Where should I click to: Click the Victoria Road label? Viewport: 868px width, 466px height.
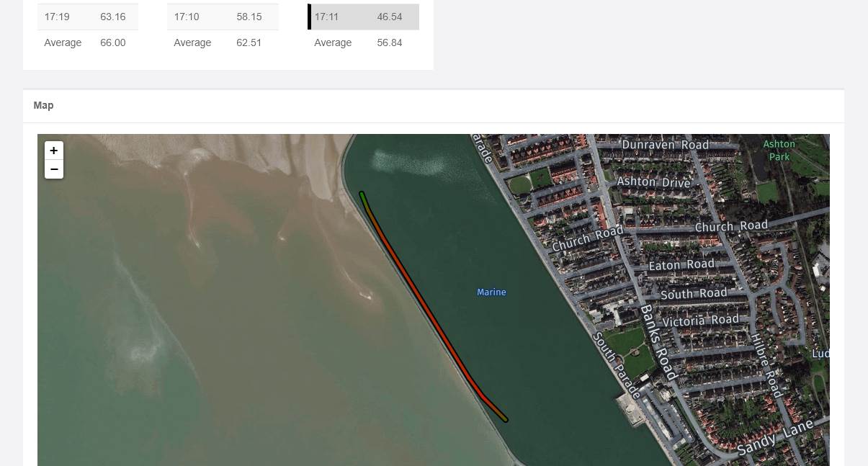click(x=700, y=321)
